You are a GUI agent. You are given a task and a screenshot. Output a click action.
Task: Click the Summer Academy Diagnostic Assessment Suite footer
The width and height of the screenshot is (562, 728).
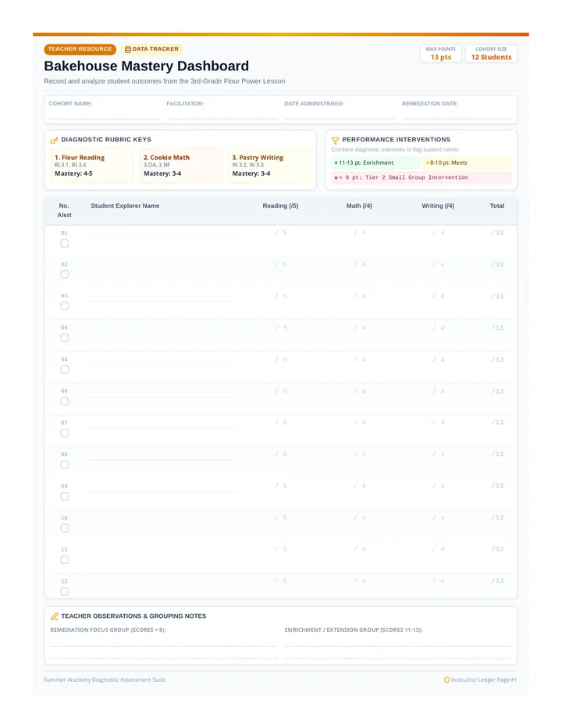[x=105, y=680]
